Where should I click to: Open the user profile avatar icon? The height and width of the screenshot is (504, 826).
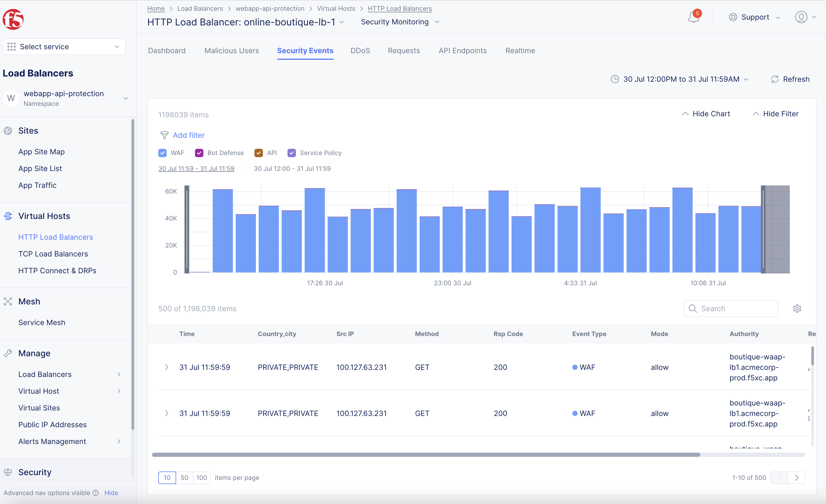point(801,17)
